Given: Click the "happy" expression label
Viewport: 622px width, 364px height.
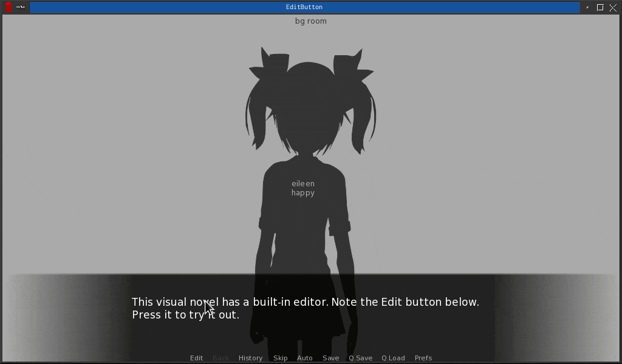Looking at the screenshot, I should [302, 192].
